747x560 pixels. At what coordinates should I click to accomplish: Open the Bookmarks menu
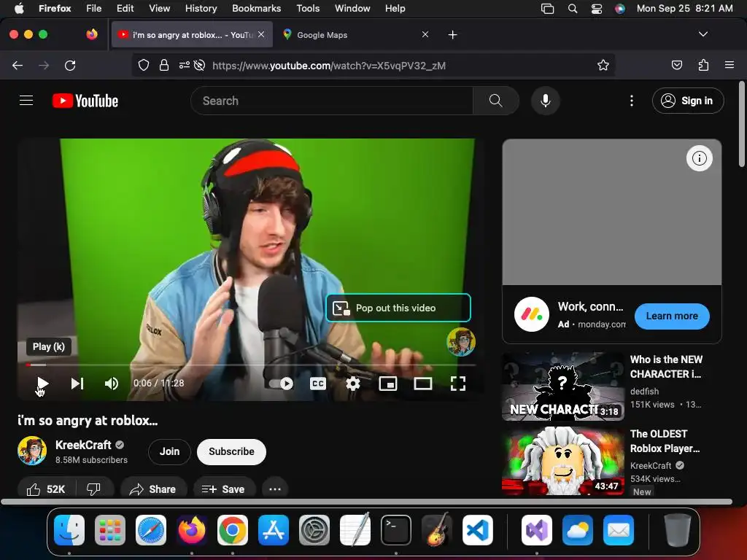[256, 8]
